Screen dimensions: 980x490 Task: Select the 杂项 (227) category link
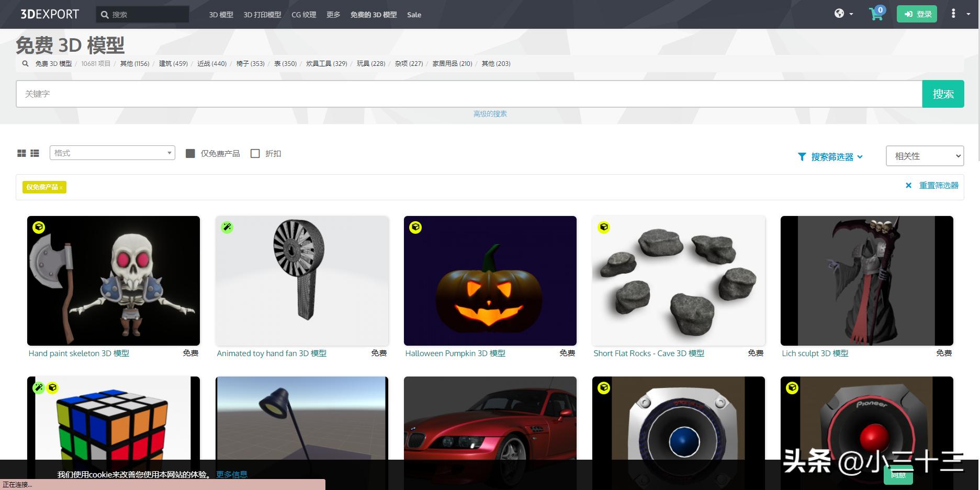point(409,63)
